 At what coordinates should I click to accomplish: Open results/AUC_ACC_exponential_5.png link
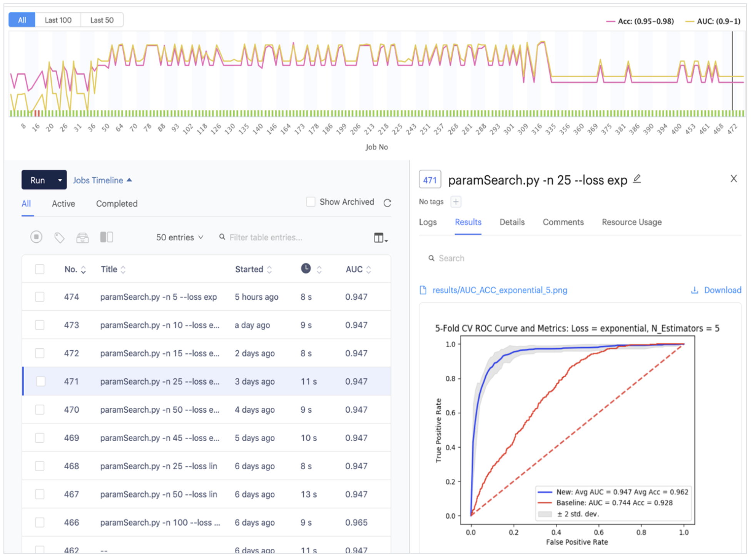click(500, 290)
